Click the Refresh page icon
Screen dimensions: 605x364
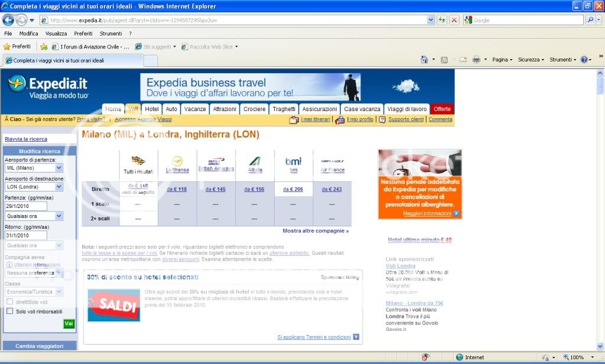pos(442,20)
